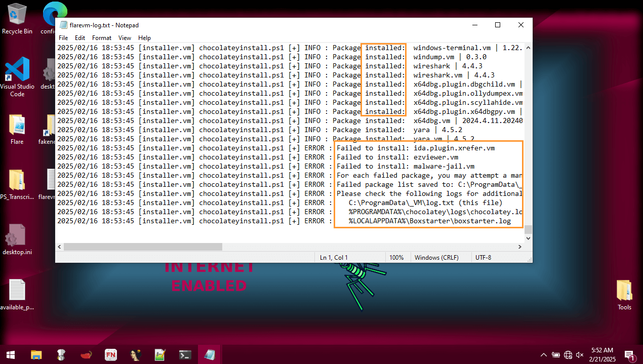Open the Windows Start menu

tap(10, 354)
